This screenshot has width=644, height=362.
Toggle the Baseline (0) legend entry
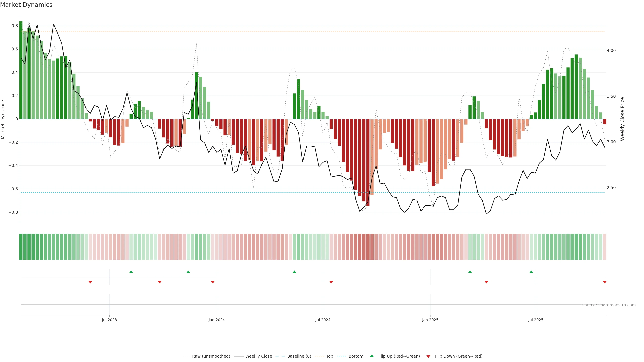pos(299,356)
